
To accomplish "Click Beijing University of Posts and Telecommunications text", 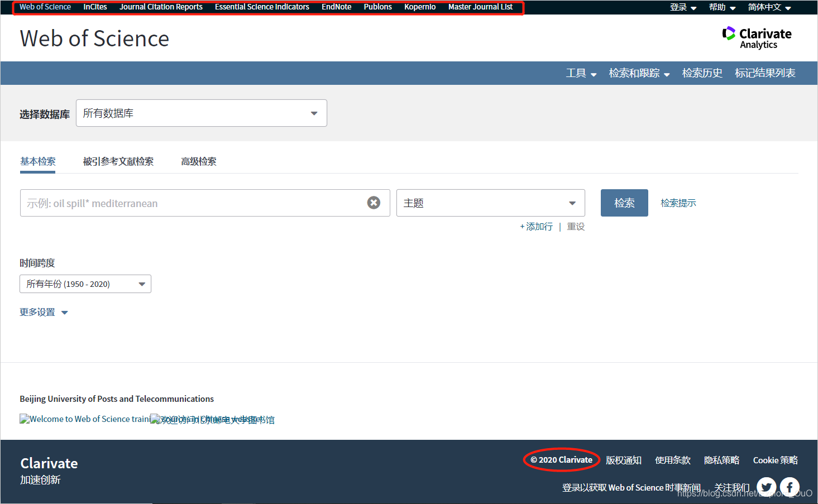I will tap(117, 399).
